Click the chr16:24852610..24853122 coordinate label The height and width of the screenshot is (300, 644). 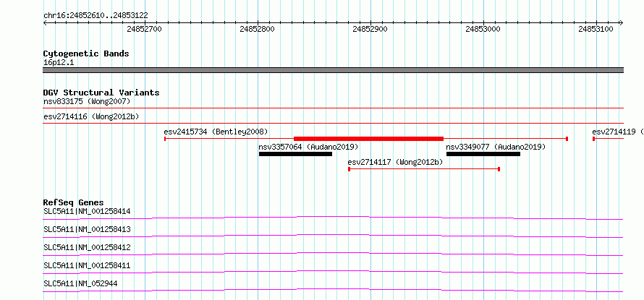coord(96,16)
